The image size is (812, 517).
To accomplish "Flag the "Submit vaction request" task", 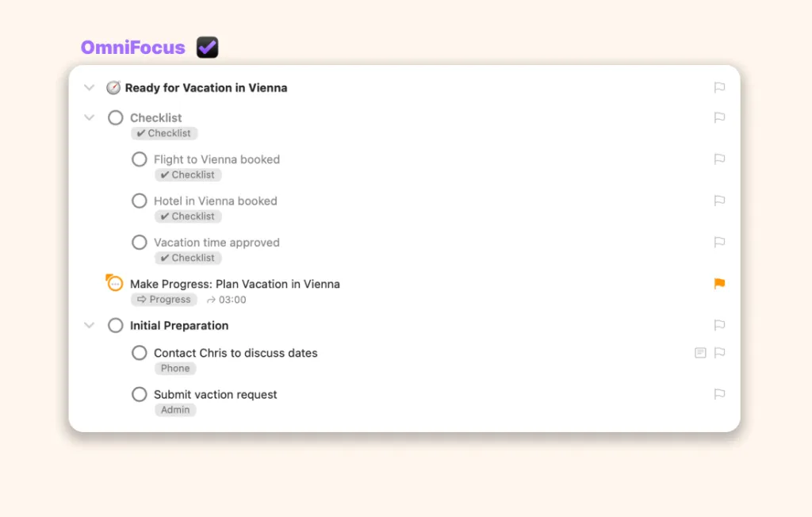I will click(719, 394).
